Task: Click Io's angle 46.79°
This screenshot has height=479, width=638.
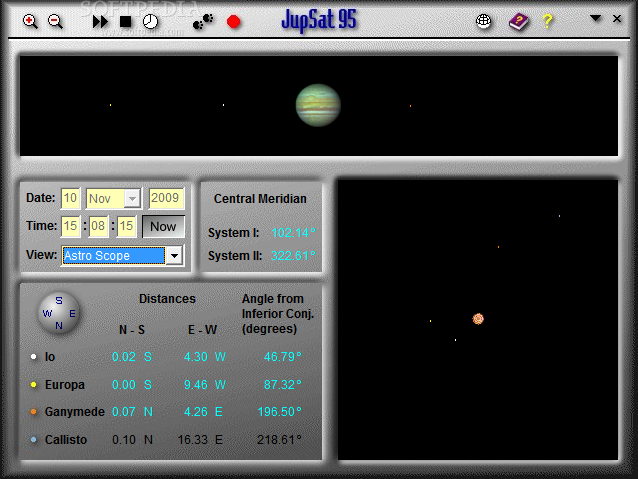Action: (283, 357)
